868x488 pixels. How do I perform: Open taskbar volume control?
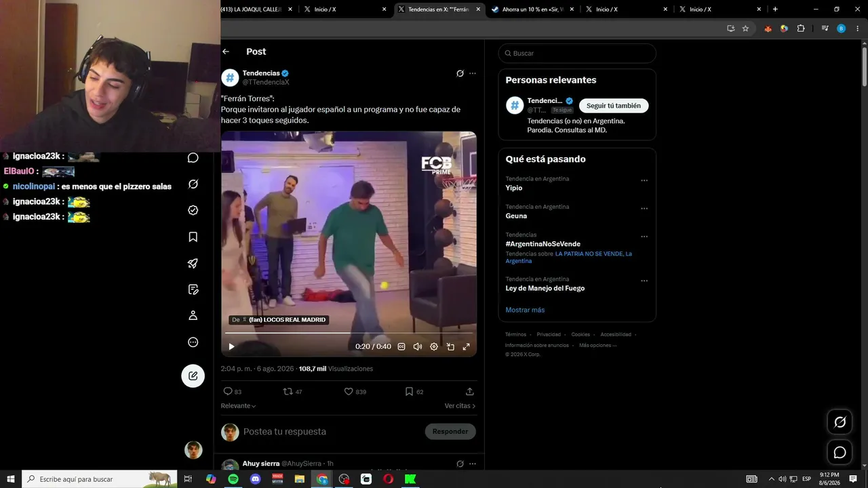[x=783, y=479]
